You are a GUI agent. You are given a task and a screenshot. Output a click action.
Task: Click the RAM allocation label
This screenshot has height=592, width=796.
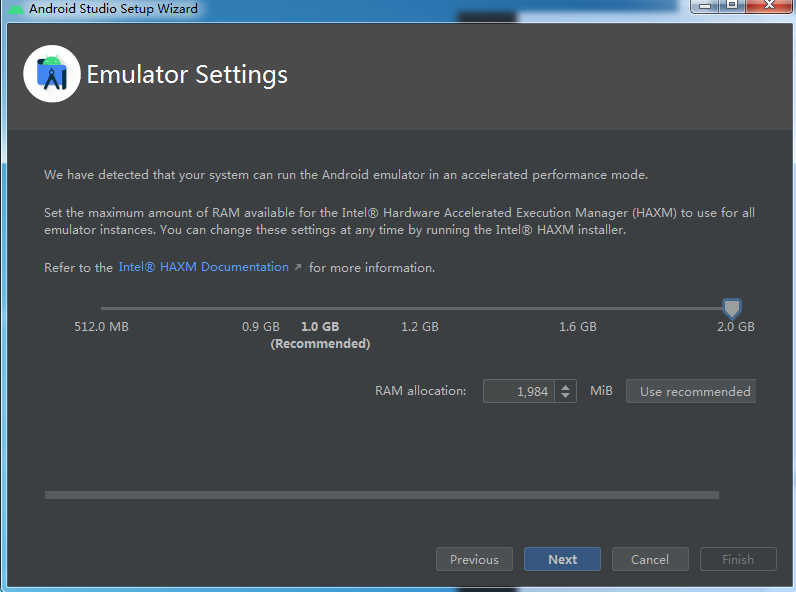point(420,391)
